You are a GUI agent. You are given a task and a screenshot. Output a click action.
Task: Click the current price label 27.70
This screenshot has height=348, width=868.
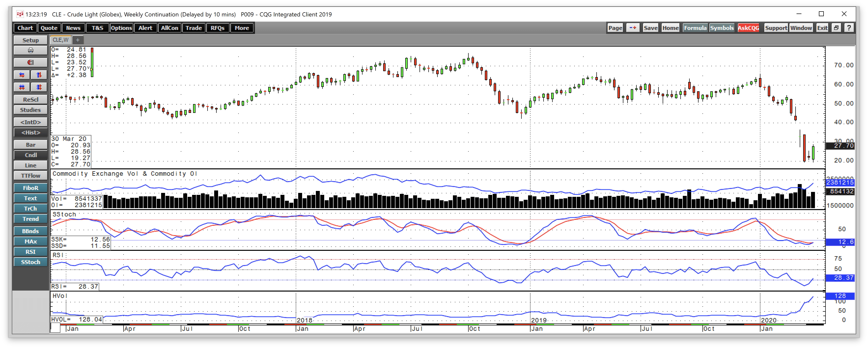[x=841, y=146]
